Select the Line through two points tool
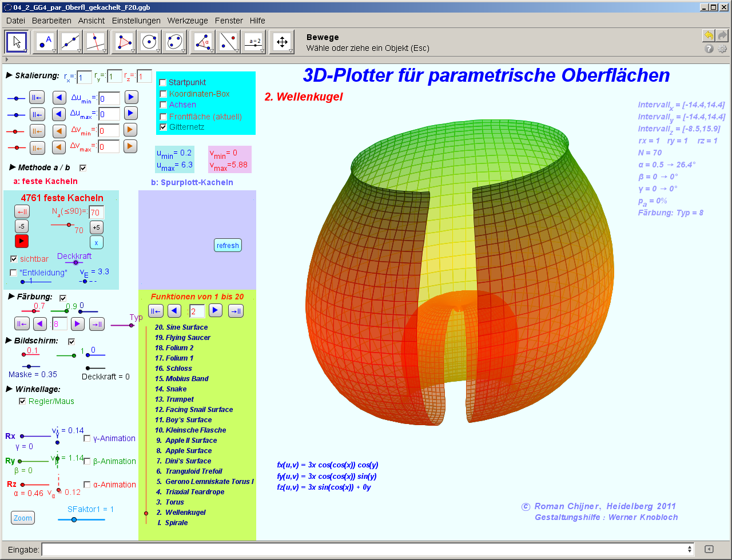 pyautogui.click(x=70, y=42)
